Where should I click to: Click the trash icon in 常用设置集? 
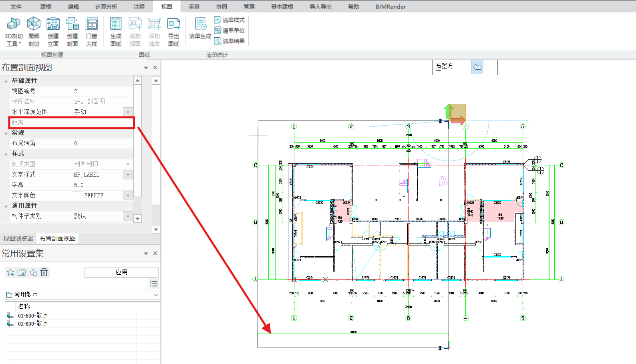(x=44, y=272)
